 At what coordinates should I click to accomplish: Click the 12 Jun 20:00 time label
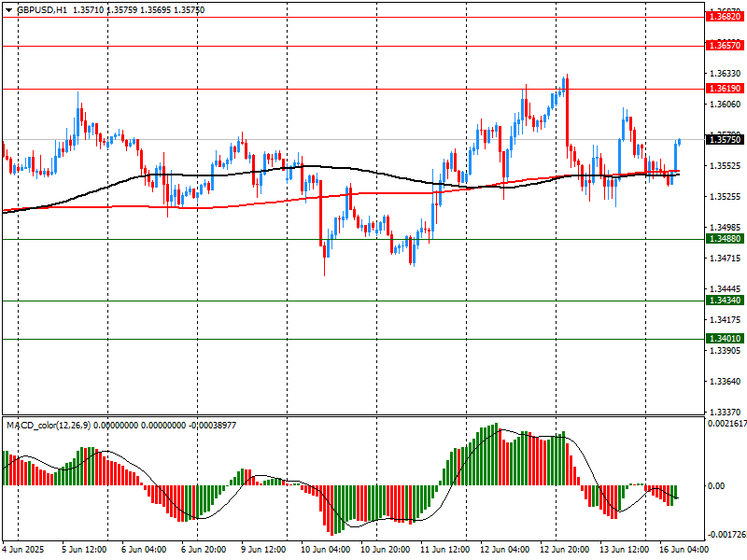(567, 549)
